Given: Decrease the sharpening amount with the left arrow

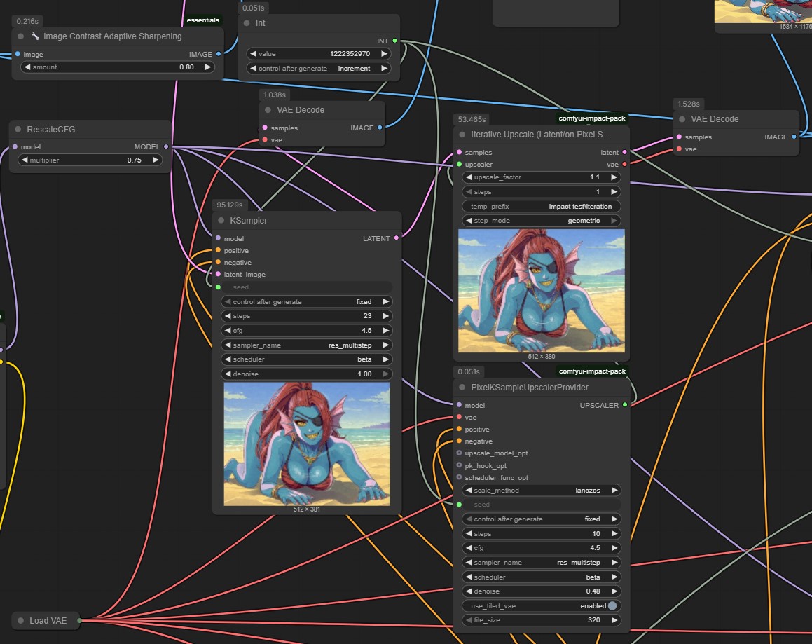Looking at the screenshot, I should (27, 67).
